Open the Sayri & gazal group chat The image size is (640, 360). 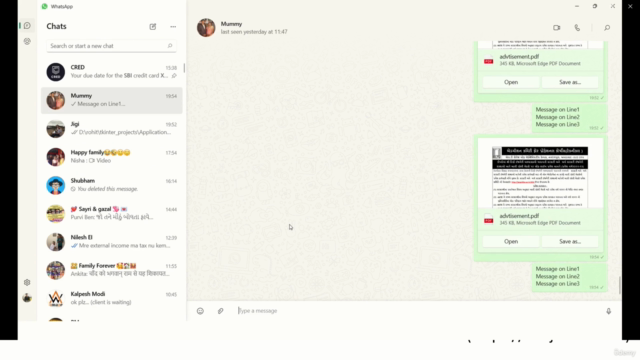point(111,213)
